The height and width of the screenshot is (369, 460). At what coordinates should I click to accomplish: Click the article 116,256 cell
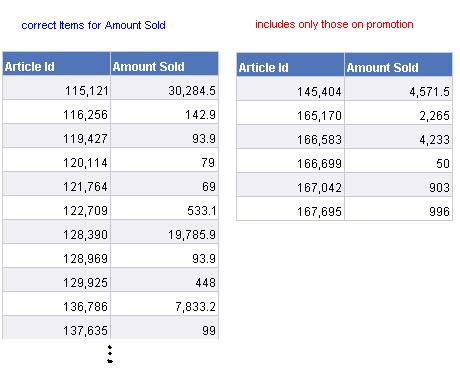pyautogui.click(x=56, y=112)
